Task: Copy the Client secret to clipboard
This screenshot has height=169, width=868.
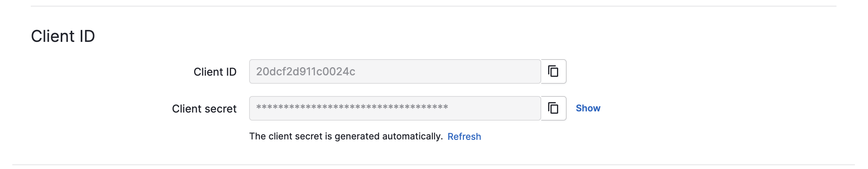Action: tap(553, 108)
